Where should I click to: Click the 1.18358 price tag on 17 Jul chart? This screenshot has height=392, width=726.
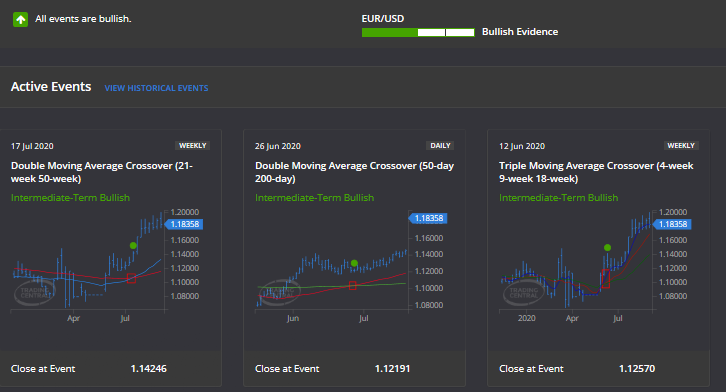coord(184,224)
